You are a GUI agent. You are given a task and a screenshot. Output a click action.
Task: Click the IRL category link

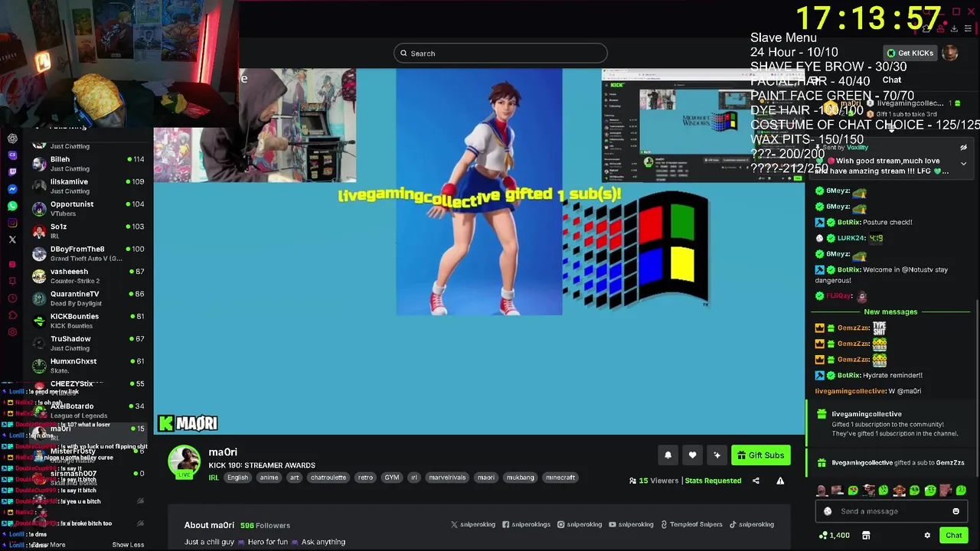214,478
